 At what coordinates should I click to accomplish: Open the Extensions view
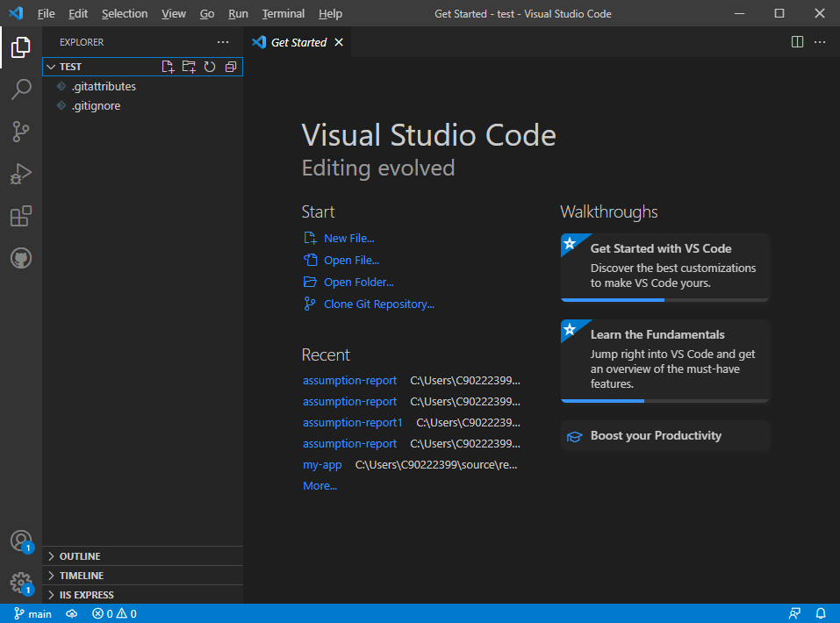point(21,216)
